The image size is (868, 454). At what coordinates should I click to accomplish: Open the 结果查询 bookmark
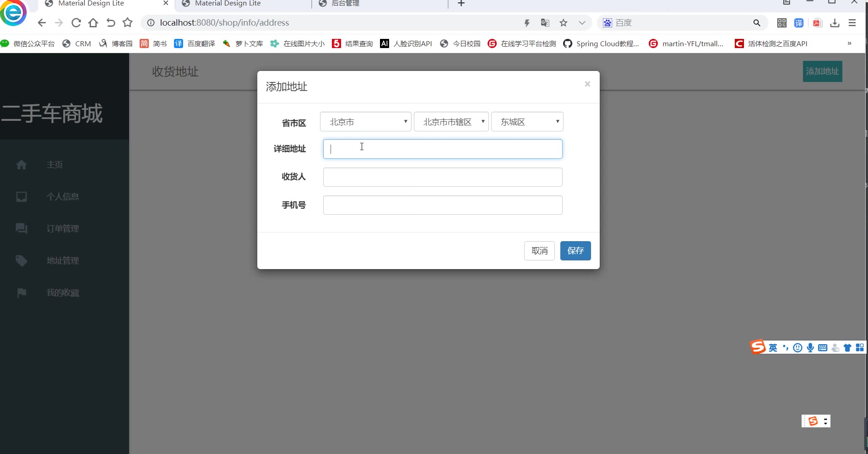353,43
